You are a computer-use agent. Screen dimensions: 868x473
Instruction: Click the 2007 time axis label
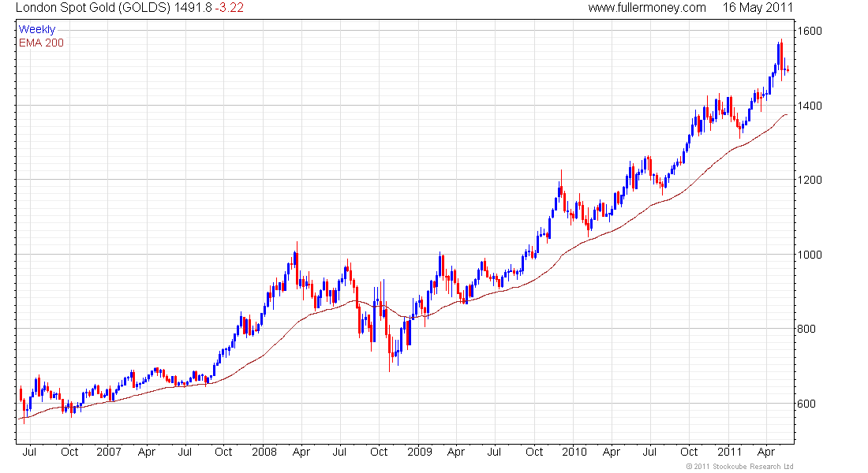tap(109, 452)
